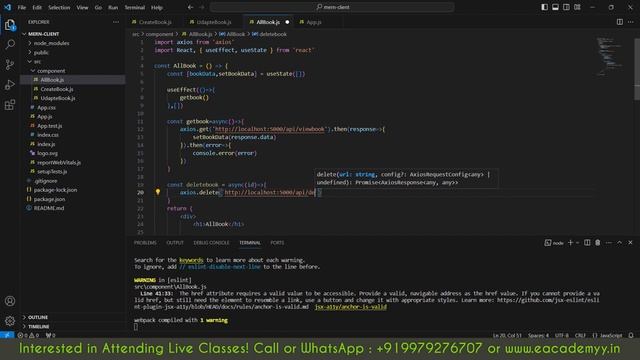Open README.md in the explorer
640x360 pixels.
click(49, 208)
